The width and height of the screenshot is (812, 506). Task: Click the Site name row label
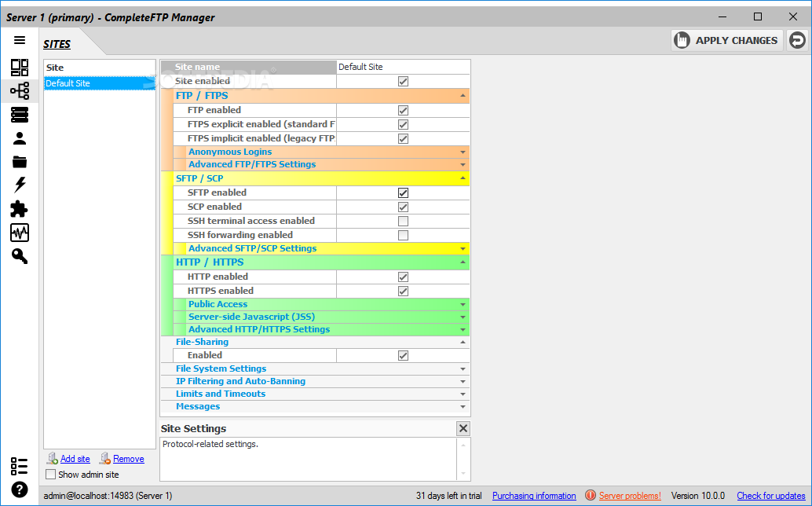pyautogui.click(x=197, y=67)
